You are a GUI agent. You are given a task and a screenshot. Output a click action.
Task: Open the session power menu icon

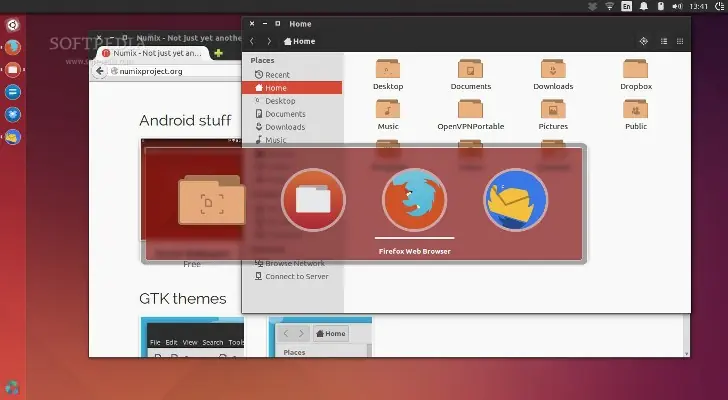(720, 6)
